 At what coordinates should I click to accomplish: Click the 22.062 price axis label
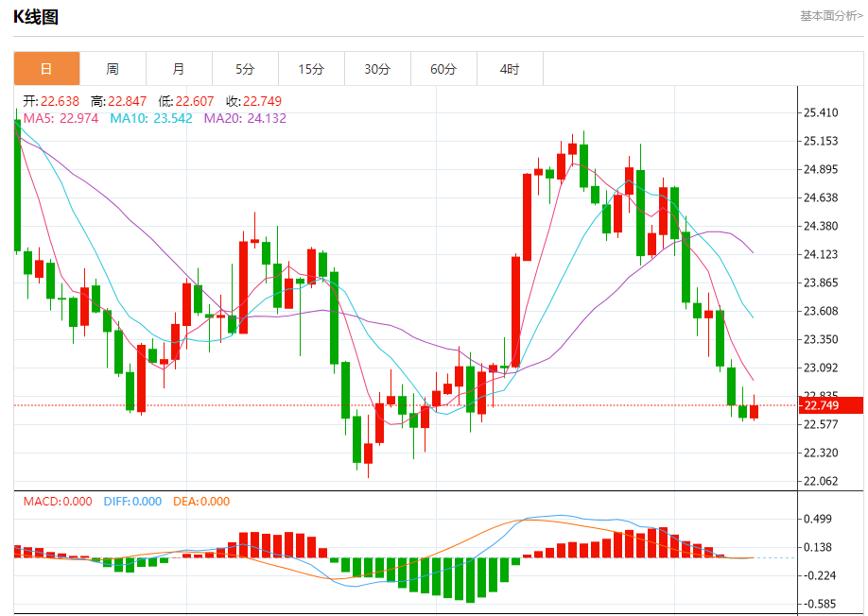coord(821,481)
